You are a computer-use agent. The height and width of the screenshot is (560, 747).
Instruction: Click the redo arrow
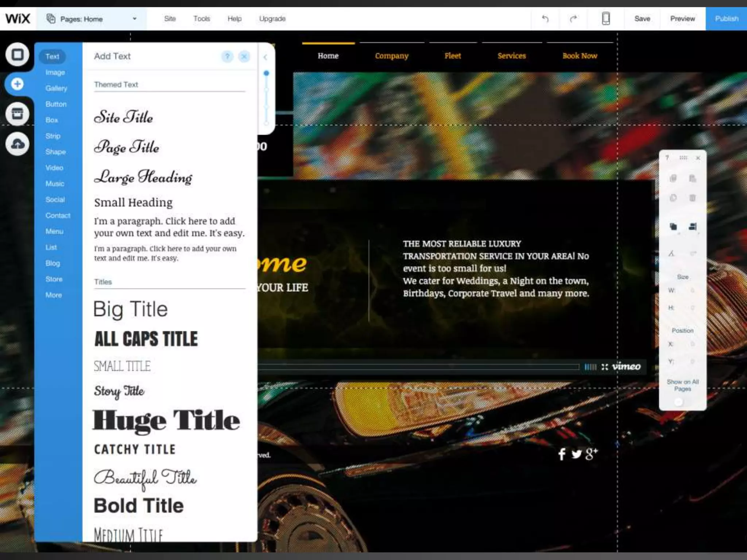(573, 19)
